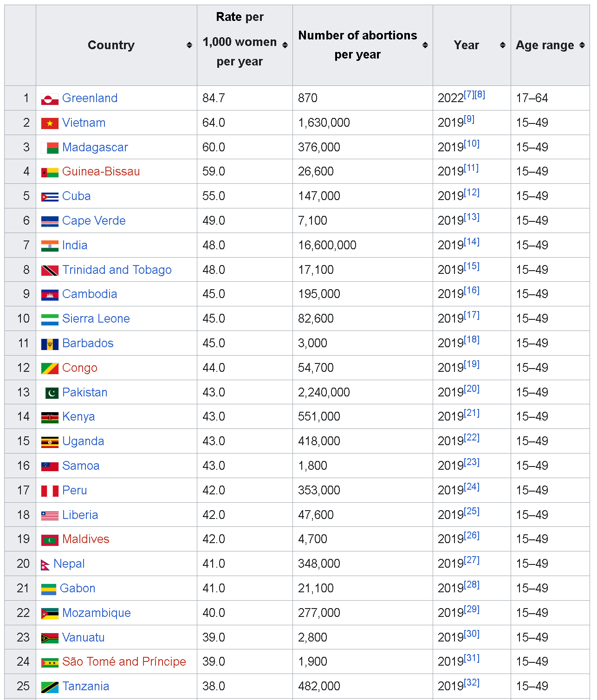Open citation [7] for Greenland's year
This screenshot has width=597, height=700.
coord(469,95)
